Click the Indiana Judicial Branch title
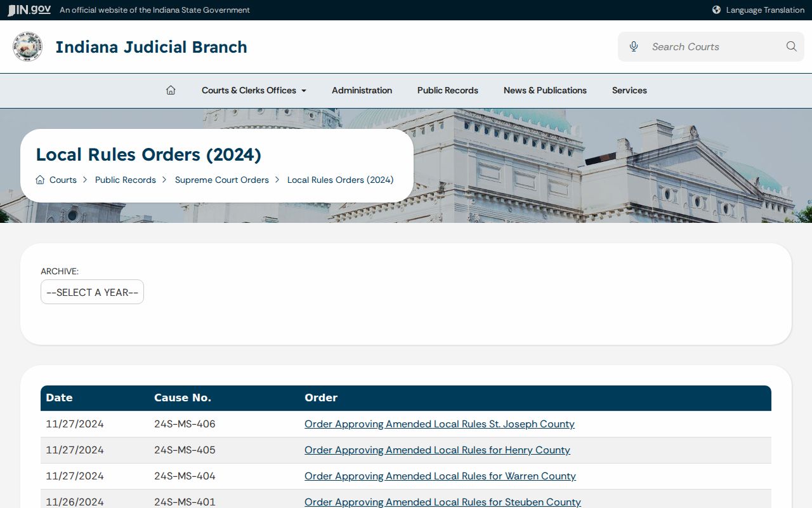This screenshot has width=812, height=508. coord(151,47)
